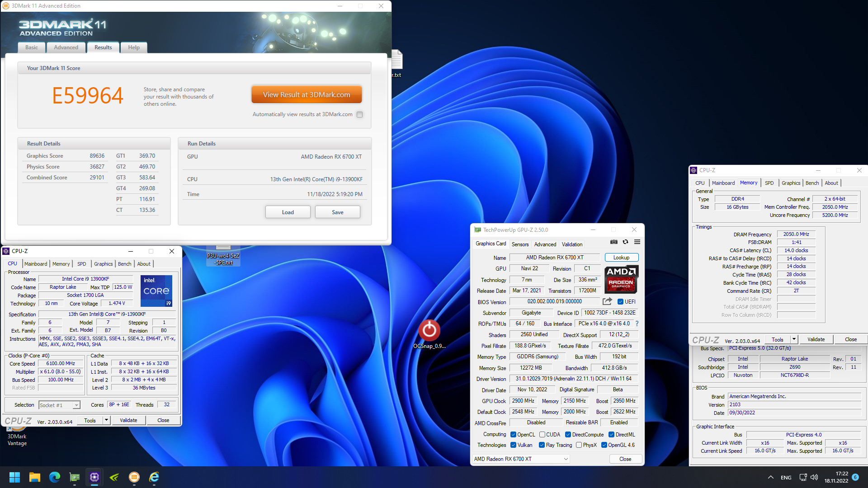Expand the Tools dropdown arrow in right CPU-Z
This screenshot has height=488, width=868.
click(x=794, y=339)
